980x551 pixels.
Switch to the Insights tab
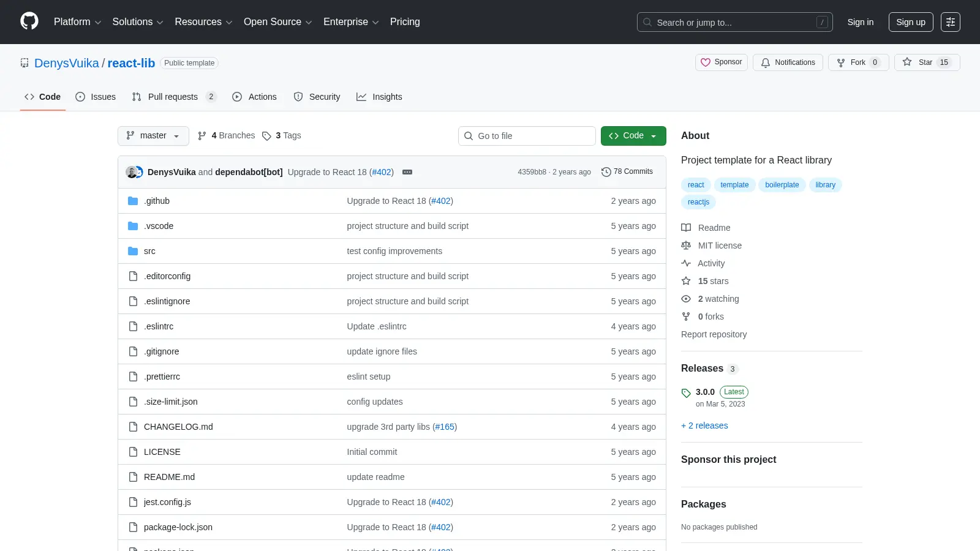[x=379, y=97]
